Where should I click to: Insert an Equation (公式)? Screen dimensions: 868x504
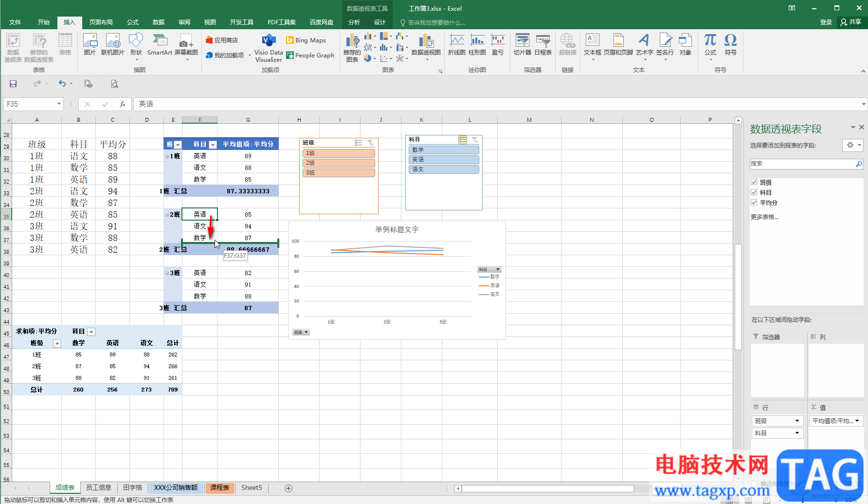pyautogui.click(x=710, y=46)
